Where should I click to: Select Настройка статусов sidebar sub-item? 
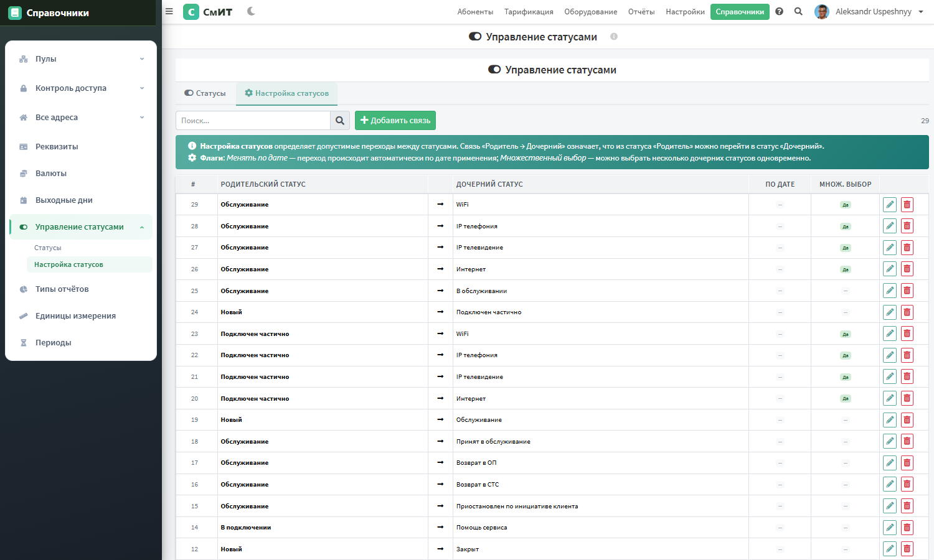tap(90, 264)
